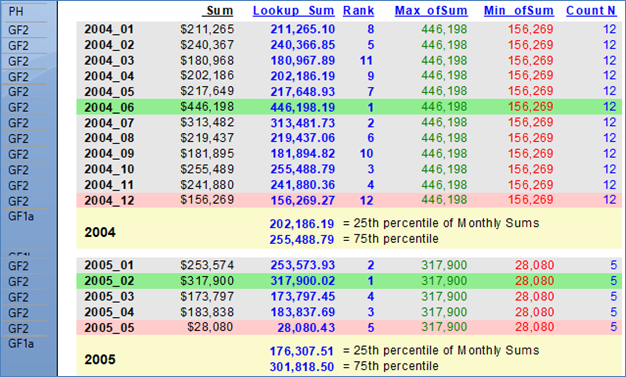Click the $156,269 Sum value
The width and height of the screenshot is (626, 377).
tap(207, 200)
